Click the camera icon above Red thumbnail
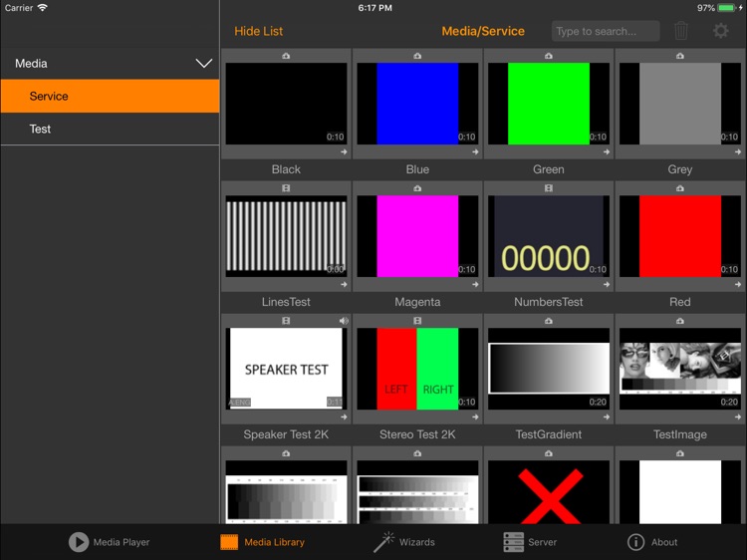 coord(680,188)
